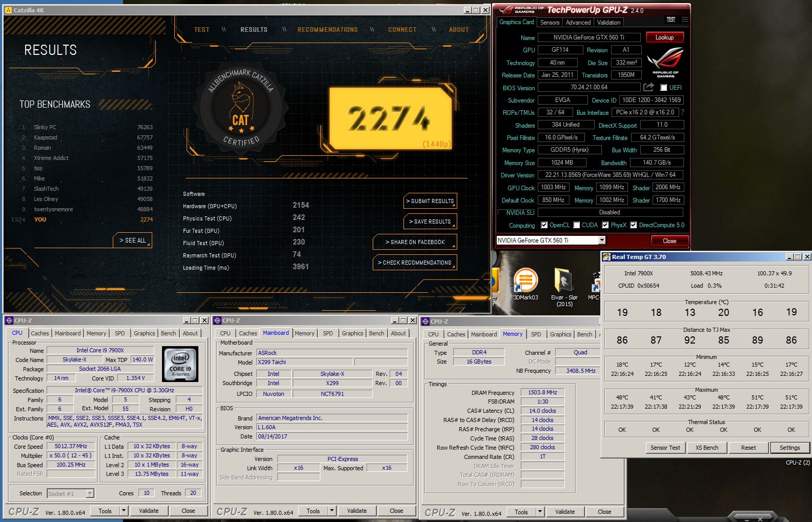This screenshot has width=812, height=522.
Task: Open the Validation tab in GPU-Z
Action: click(x=608, y=22)
